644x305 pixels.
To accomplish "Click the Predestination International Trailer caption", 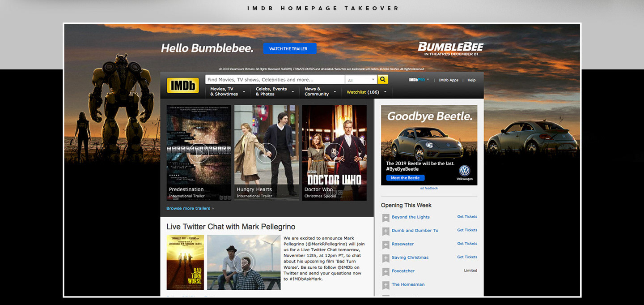I will 186,196.
